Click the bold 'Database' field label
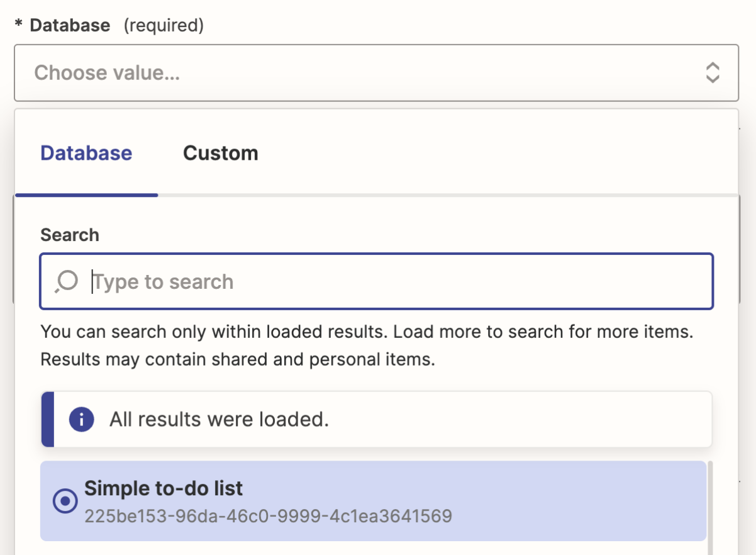Image resolution: width=756 pixels, height=555 pixels. 70,25
